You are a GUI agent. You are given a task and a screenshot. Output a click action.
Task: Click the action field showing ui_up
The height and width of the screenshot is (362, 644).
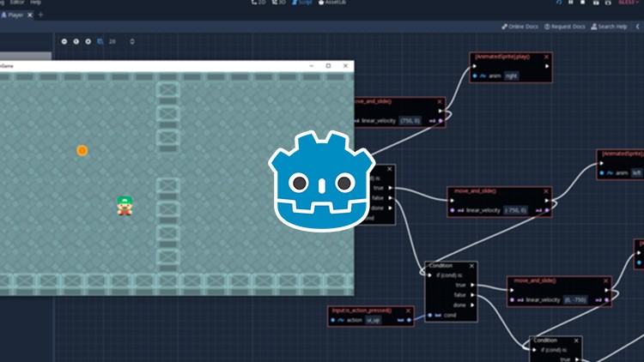373,320
